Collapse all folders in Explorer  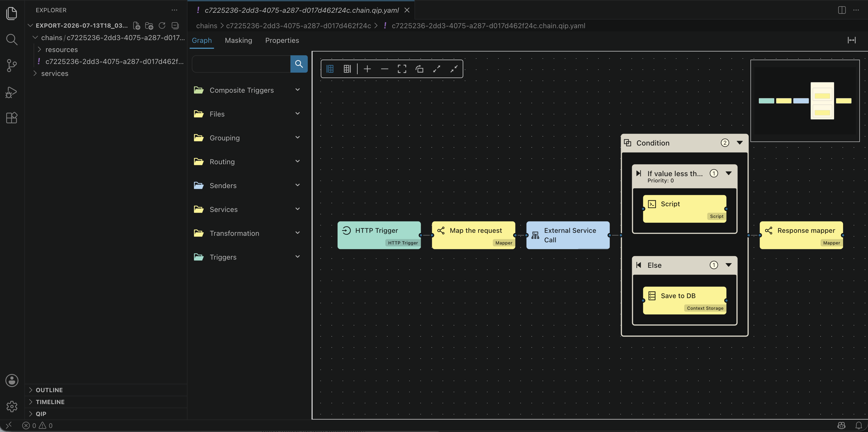click(x=175, y=25)
